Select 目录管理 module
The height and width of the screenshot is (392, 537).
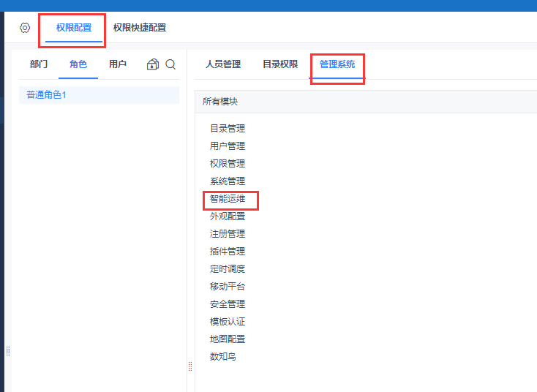tap(228, 129)
